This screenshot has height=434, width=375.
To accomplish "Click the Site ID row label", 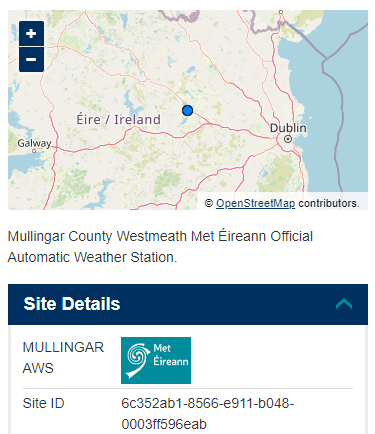I will [43, 403].
